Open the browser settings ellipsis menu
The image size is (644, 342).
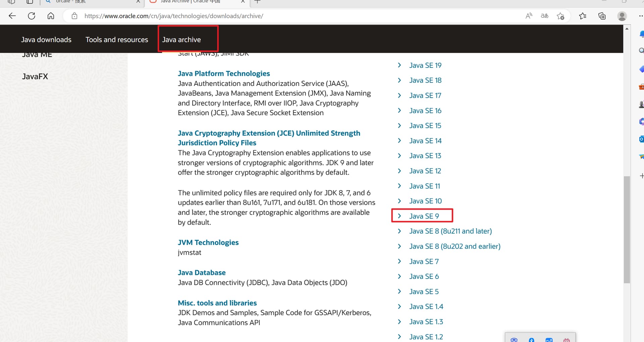coord(641,16)
